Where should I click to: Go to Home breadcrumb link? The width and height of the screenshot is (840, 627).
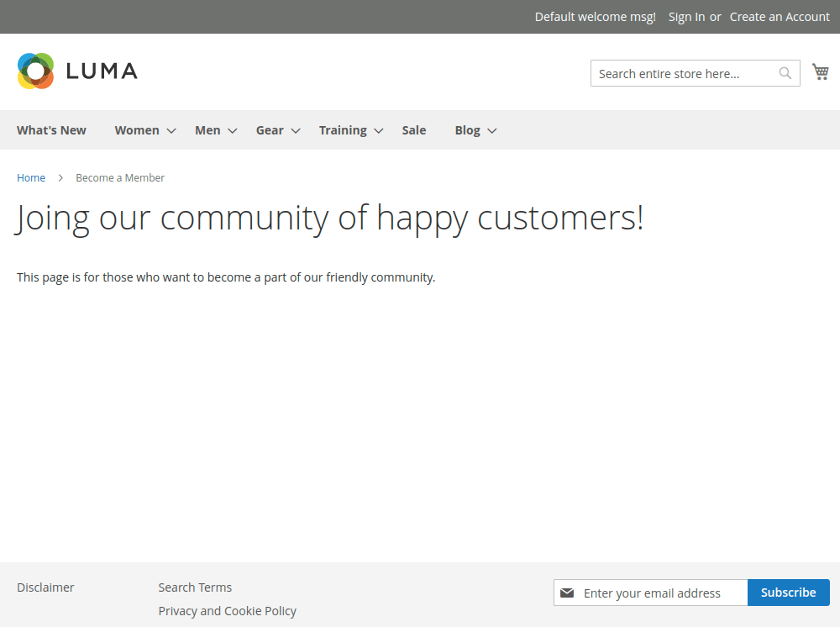point(31,177)
